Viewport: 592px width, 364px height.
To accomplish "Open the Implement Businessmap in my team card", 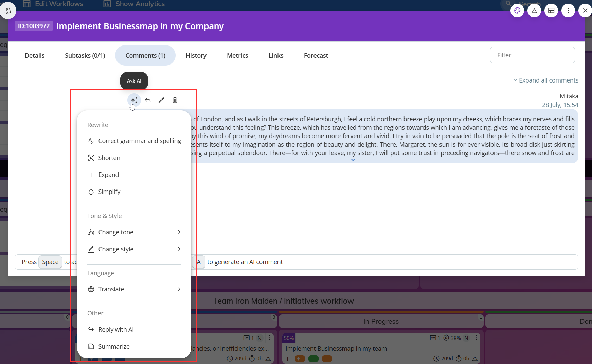I will click(336, 348).
